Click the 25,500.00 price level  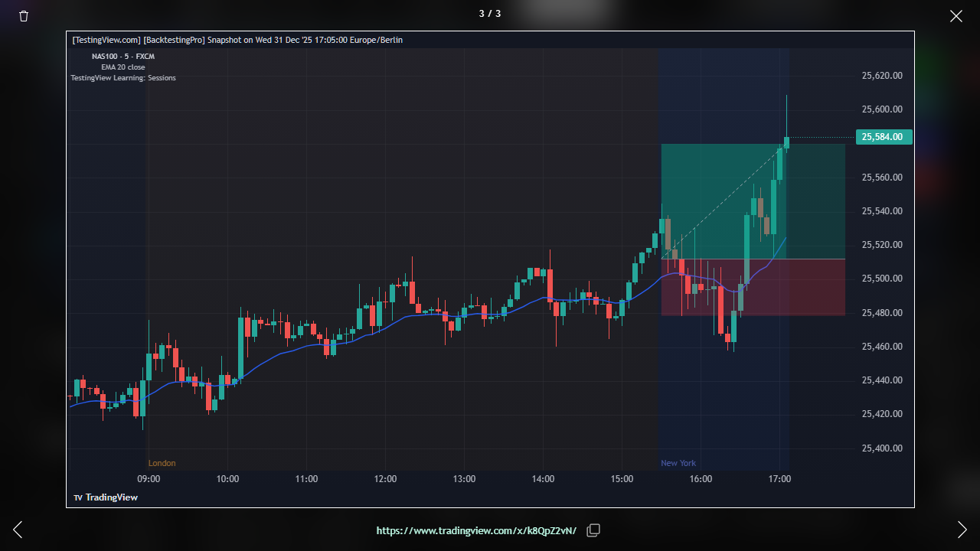tap(882, 279)
